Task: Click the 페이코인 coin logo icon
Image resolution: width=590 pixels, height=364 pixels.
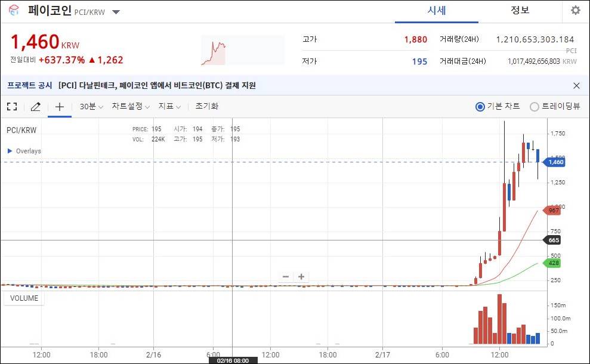Action: 14,10
